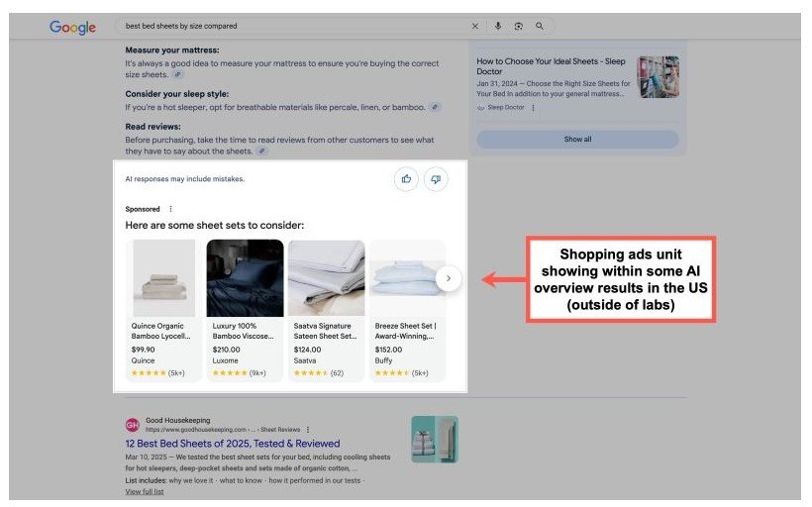Advance product carousel with right chevron

pyautogui.click(x=449, y=278)
